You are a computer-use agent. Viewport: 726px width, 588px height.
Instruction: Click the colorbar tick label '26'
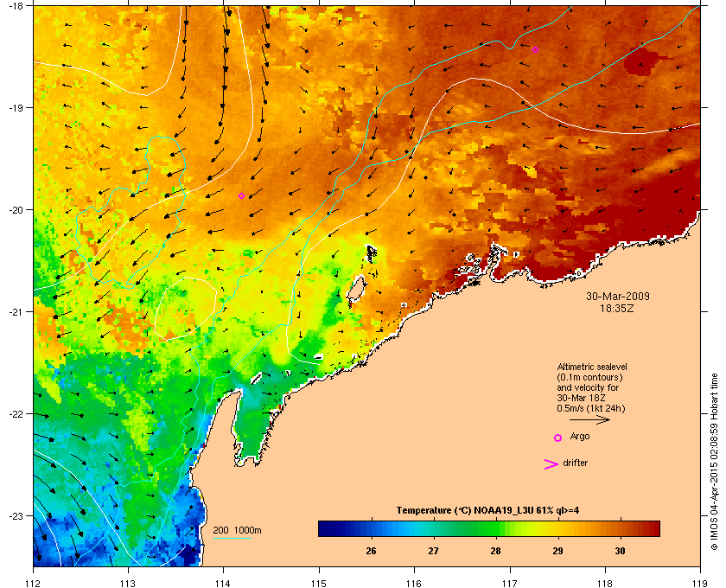pos(371,551)
